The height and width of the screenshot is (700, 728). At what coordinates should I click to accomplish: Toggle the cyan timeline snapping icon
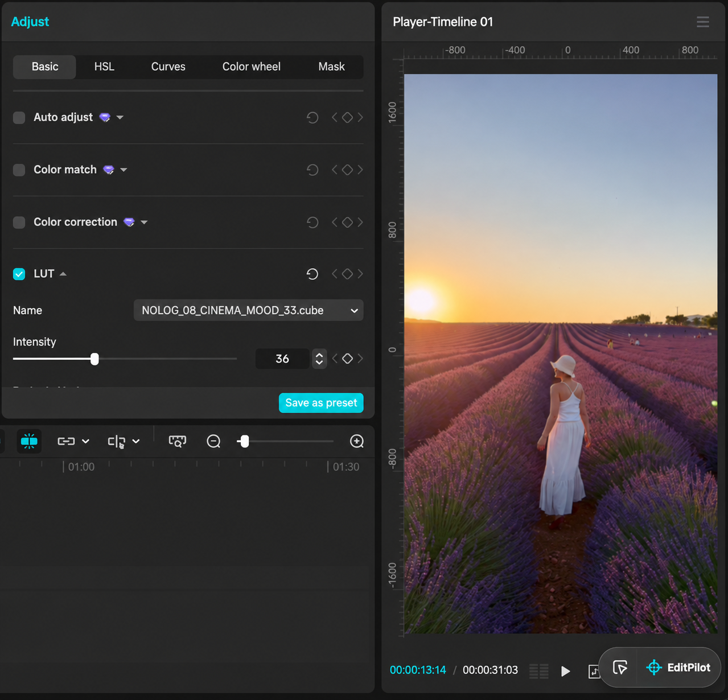(29, 441)
